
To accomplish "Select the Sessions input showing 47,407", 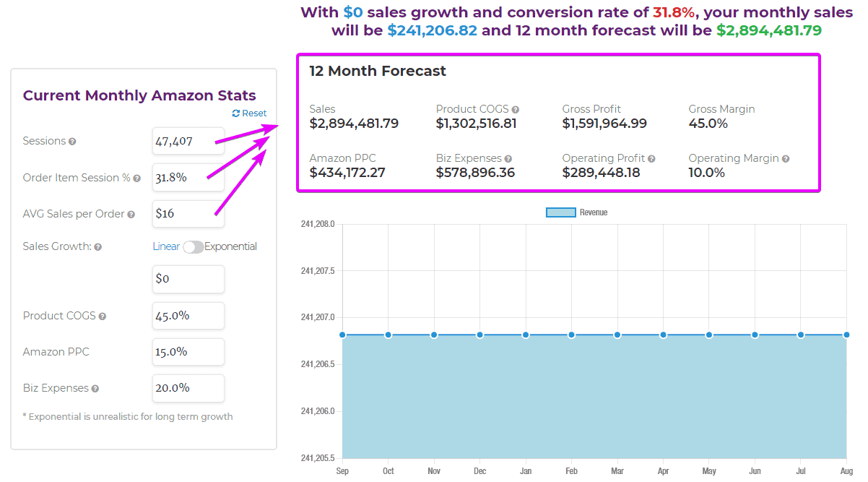I will tap(188, 141).
